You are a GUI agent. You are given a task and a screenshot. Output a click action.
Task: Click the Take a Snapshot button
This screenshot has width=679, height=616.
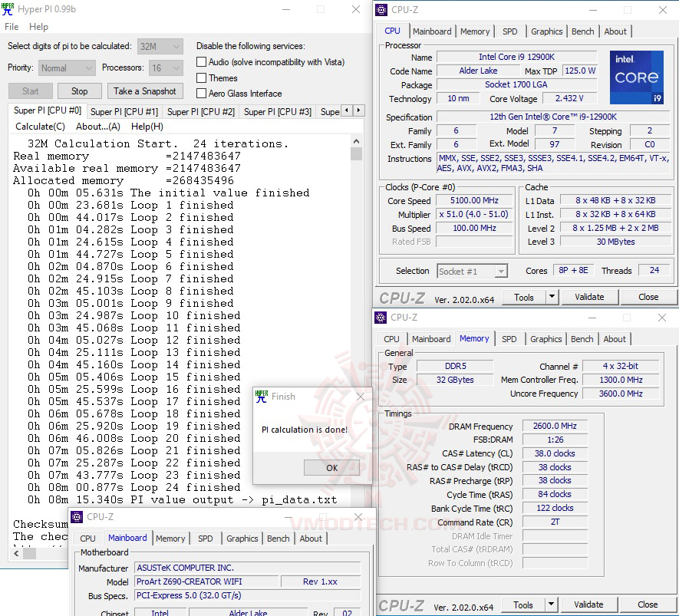tap(144, 91)
